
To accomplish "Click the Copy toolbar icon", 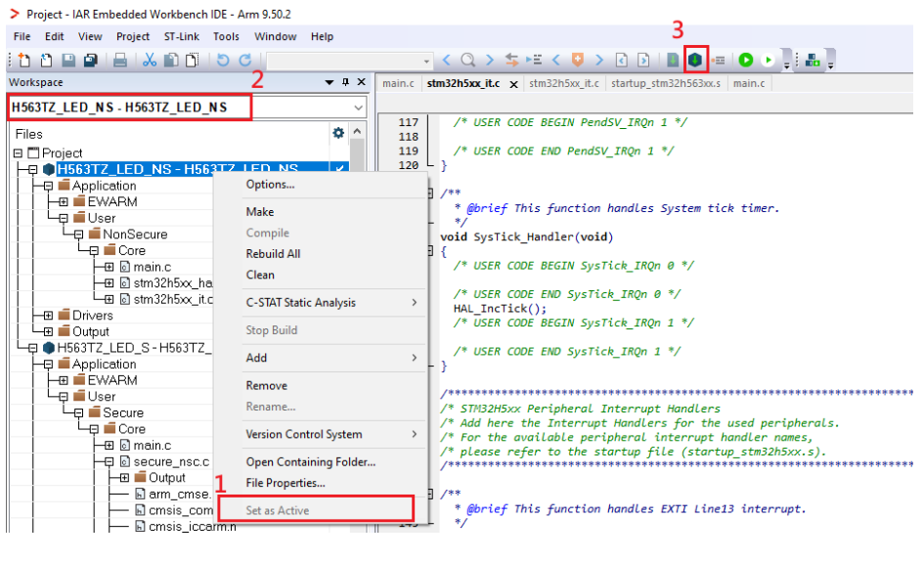I will [x=171, y=60].
